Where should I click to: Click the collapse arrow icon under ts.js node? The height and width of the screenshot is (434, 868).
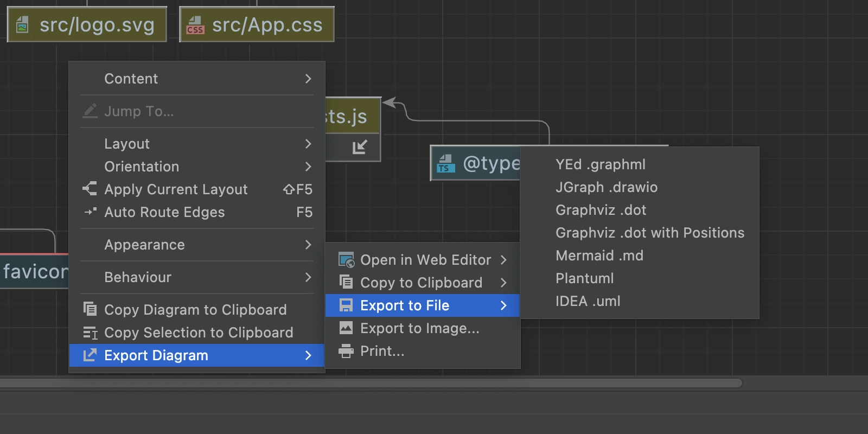tap(360, 147)
